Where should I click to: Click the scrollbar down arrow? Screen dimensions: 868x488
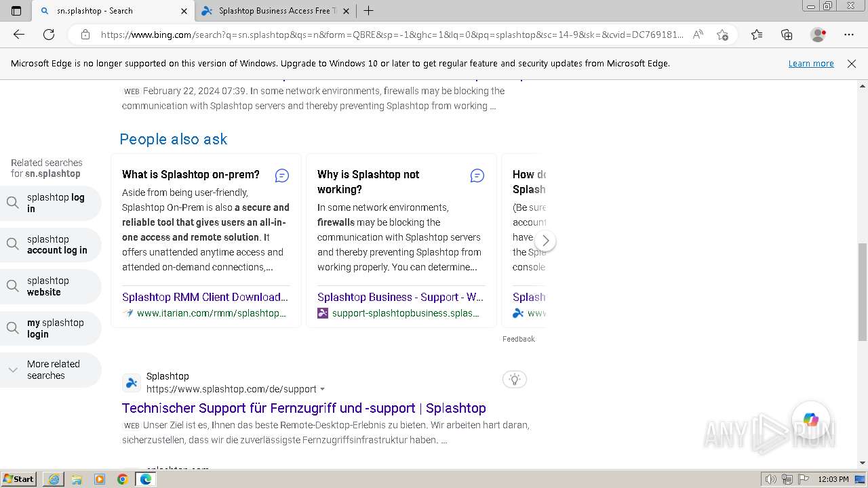point(863,463)
